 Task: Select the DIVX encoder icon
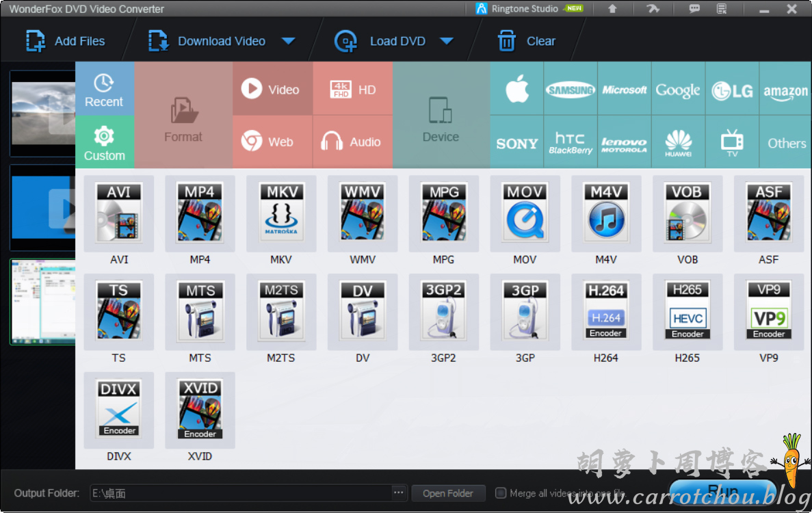(118, 410)
